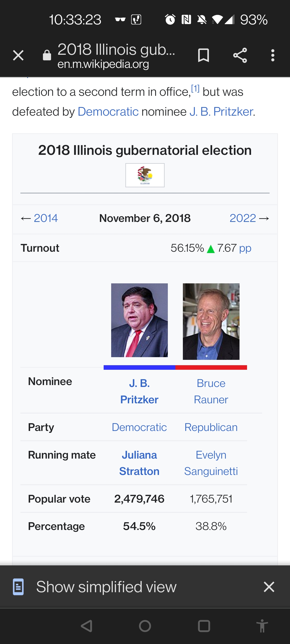Image resolution: width=290 pixels, height=644 pixels.
Task: Tap the bookmark icon in toolbar
Action: 203,56
